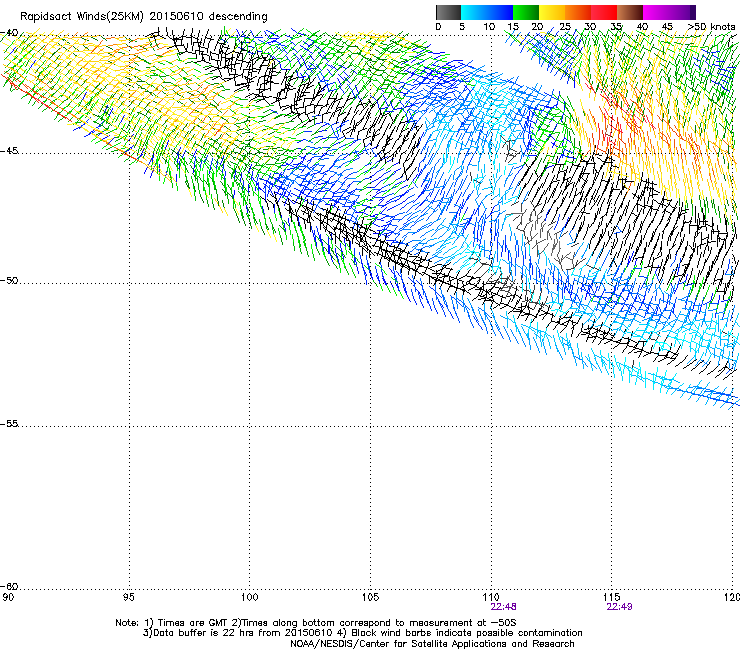Click the '90' longitude axis label
Image resolution: width=740 pixels, height=650 pixels.
pyautogui.click(x=7, y=598)
